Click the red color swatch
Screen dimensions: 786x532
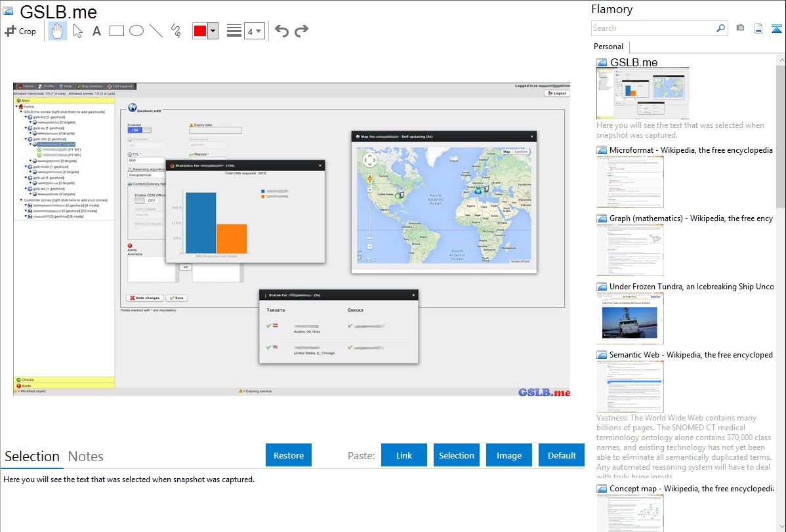point(200,31)
